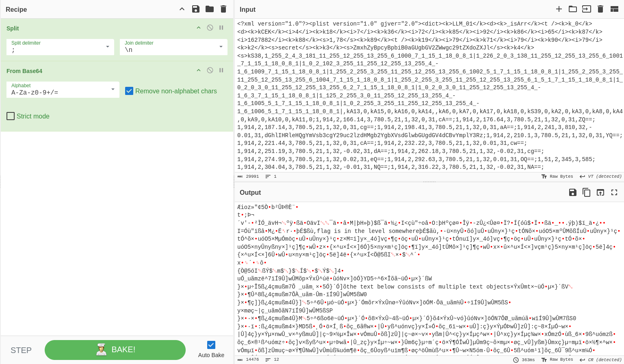624x364 pixels.
Task: Clear the recipe with the trash icon
Action: [223, 9]
